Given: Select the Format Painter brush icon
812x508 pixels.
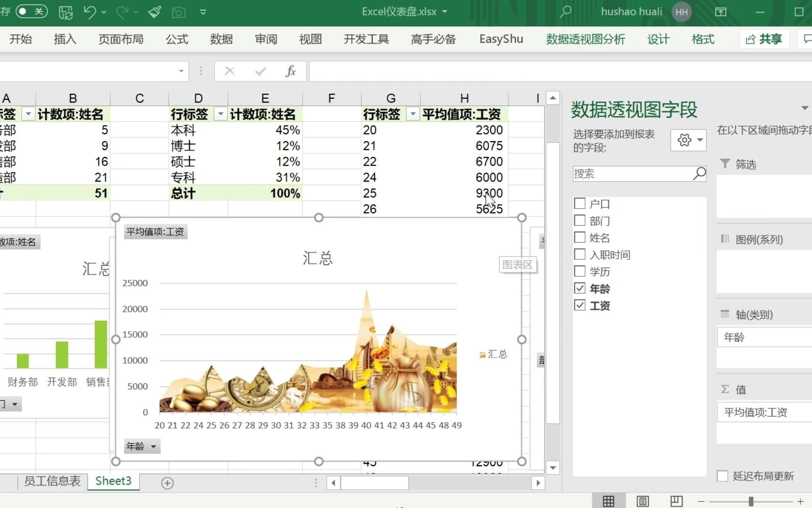Looking at the screenshot, I should (154, 12).
